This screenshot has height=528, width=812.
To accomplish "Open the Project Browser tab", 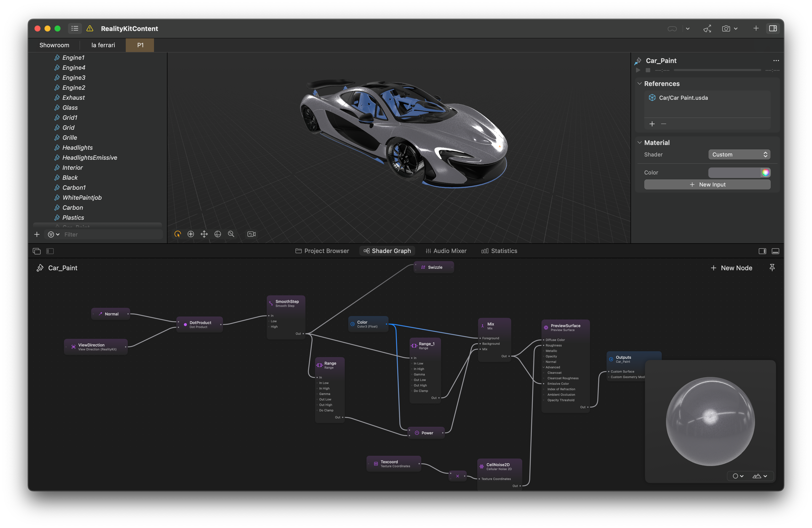I will (x=322, y=251).
